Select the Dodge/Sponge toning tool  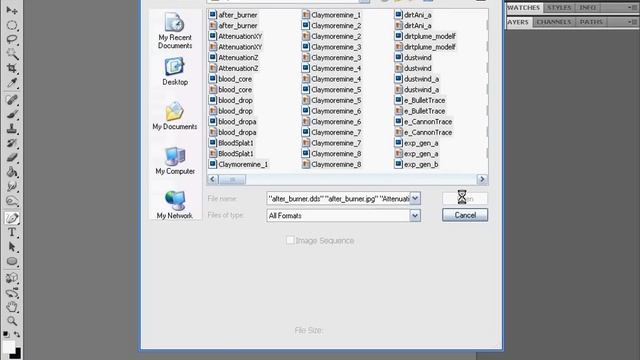tap(12, 201)
